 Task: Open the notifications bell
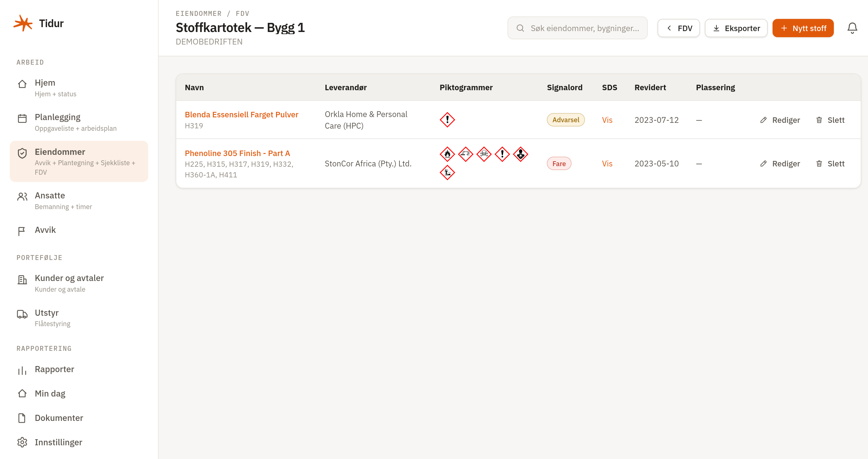(852, 28)
